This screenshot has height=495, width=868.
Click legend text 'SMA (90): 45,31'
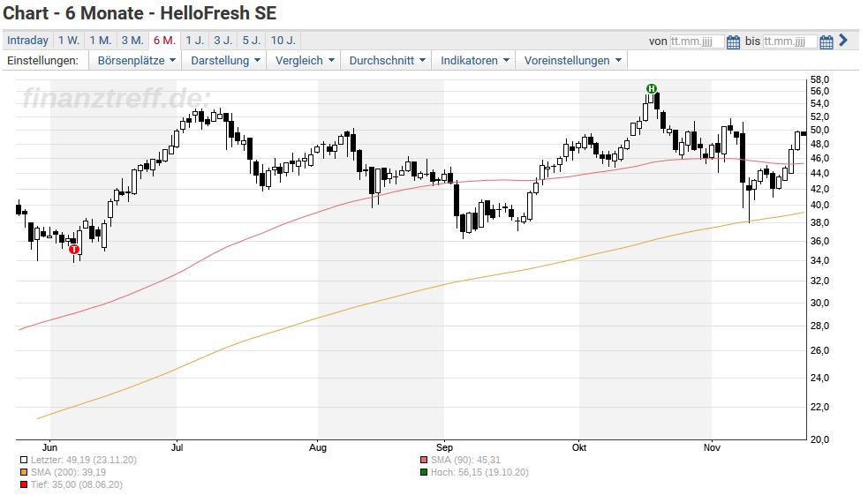465,461
